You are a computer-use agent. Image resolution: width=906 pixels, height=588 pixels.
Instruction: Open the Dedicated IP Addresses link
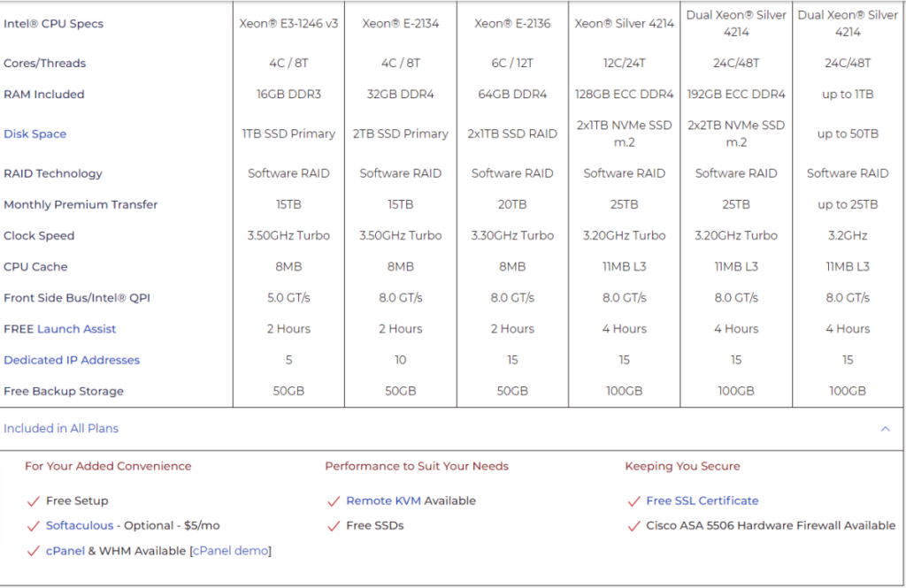click(71, 360)
